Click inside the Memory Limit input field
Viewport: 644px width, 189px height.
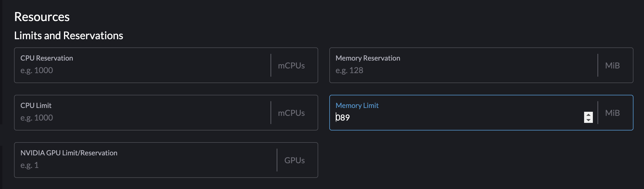click(x=438, y=118)
